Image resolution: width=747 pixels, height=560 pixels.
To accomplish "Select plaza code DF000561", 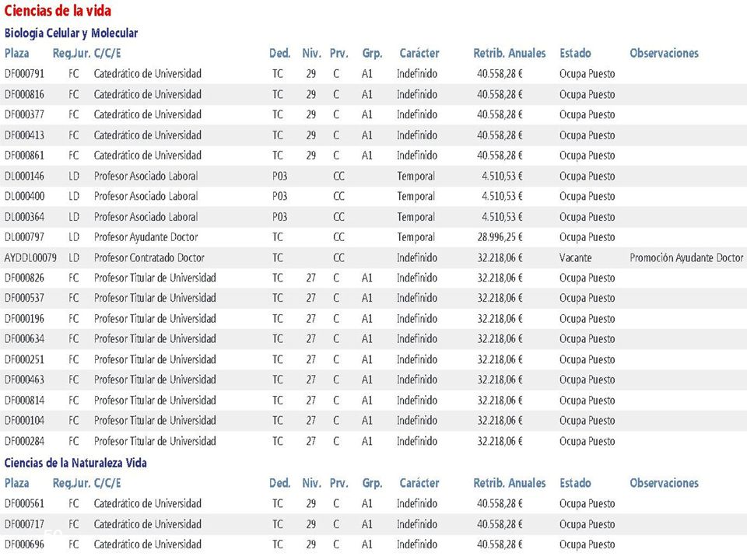I will click(24, 504).
